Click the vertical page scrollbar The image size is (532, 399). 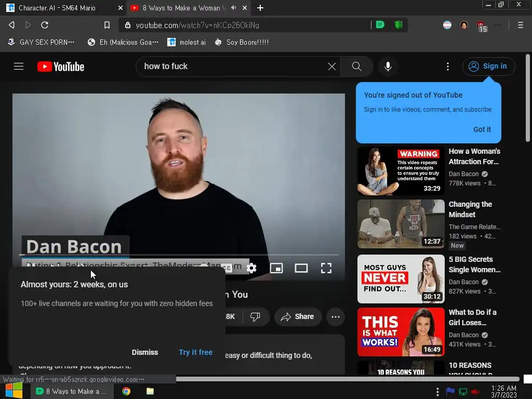click(x=528, y=98)
